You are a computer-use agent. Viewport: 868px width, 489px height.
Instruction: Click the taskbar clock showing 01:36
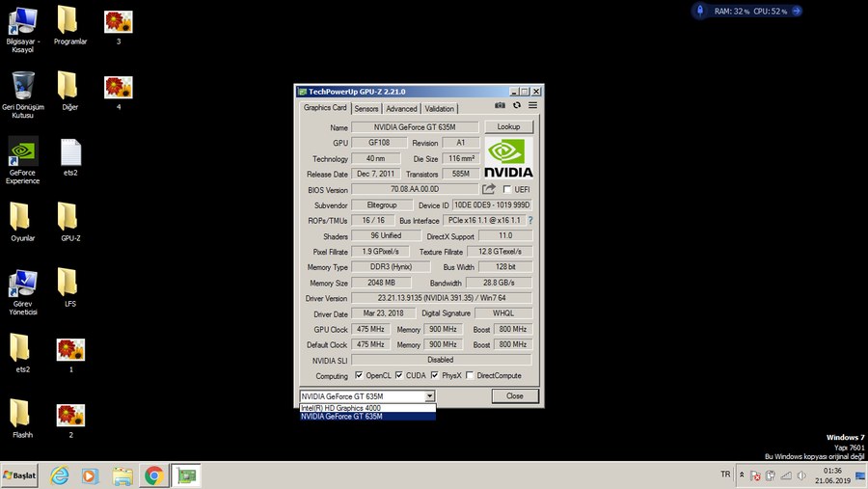(832, 475)
